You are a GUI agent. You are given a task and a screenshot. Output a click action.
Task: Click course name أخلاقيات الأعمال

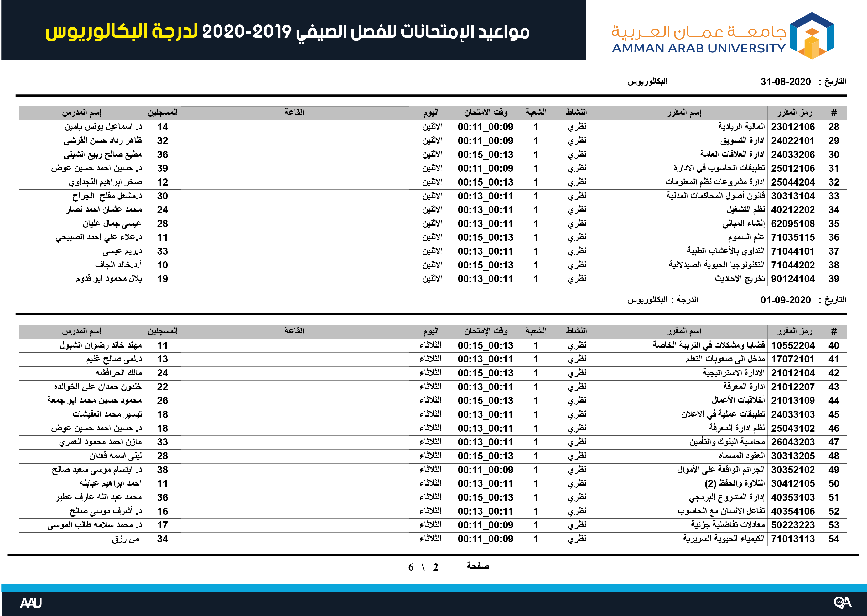[738, 401]
